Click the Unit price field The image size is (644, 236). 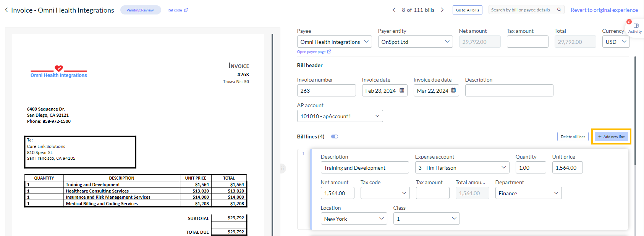(568, 167)
